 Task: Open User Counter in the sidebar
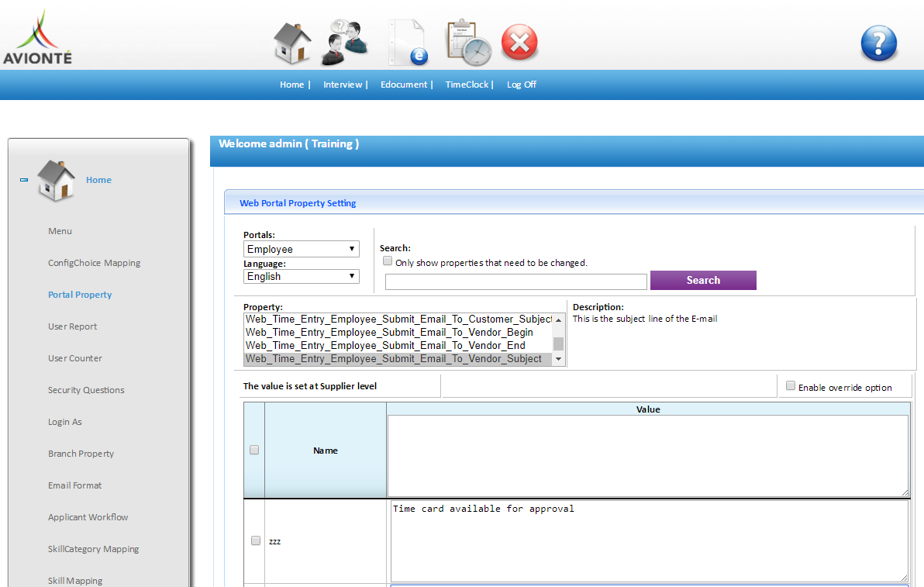tap(75, 358)
